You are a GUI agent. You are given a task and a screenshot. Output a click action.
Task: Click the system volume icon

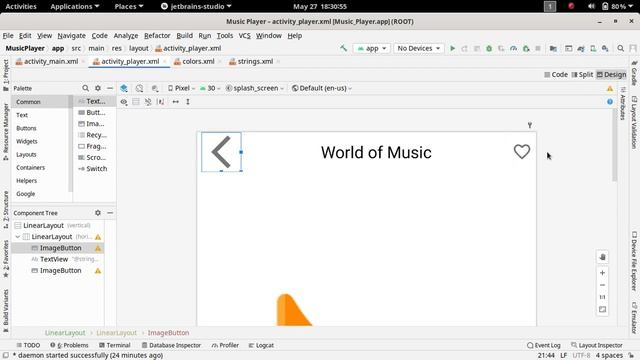(x=591, y=7)
